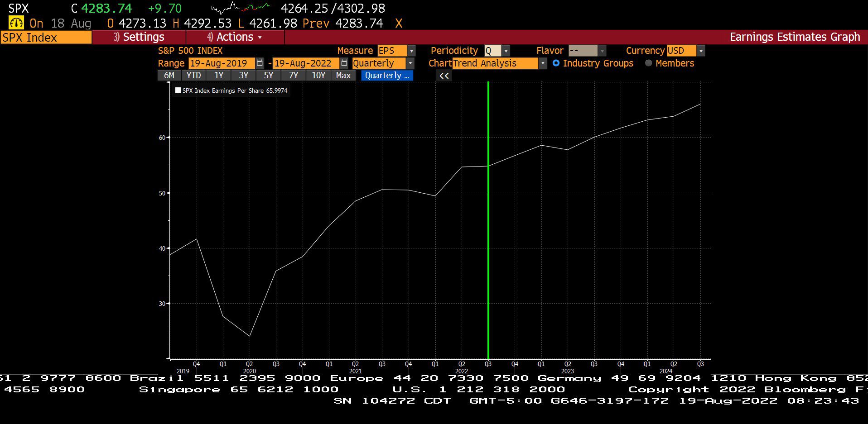868x424 pixels.
Task: Open the Actions dropdown menu
Action: [x=235, y=37]
